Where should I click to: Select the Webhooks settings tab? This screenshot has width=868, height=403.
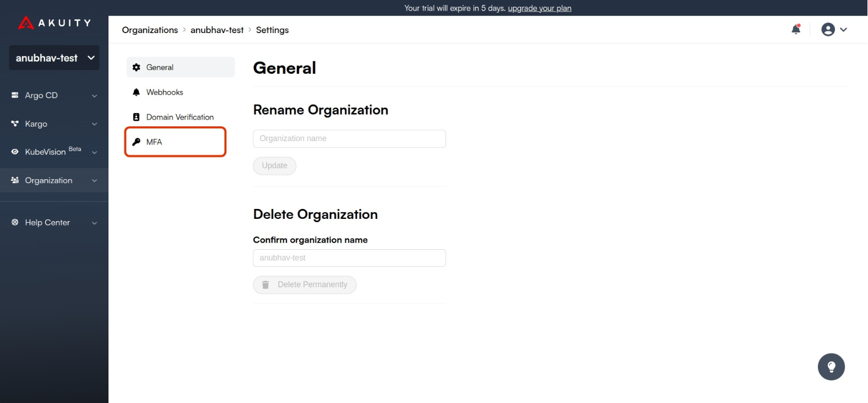[x=181, y=92]
